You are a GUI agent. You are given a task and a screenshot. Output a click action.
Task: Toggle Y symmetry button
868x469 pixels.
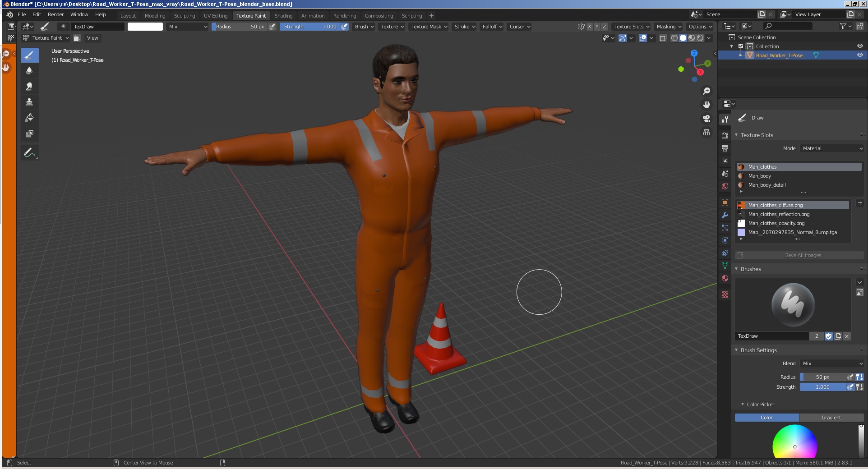point(597,27)
